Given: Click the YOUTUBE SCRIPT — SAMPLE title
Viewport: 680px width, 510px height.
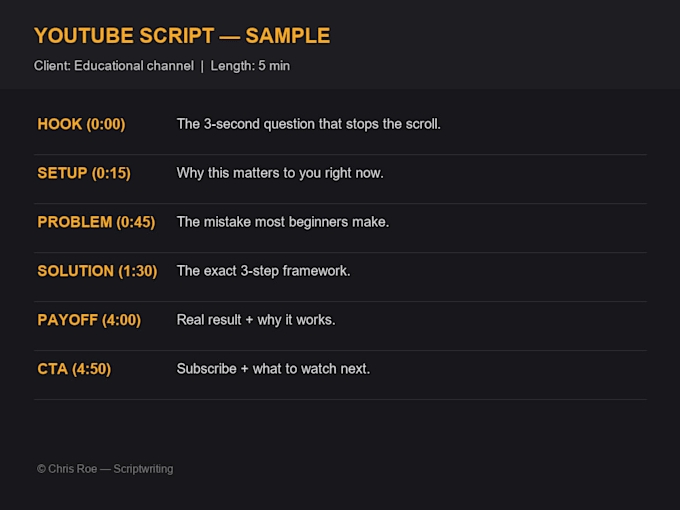Looking at the screenshot, I should coord(182,36).
